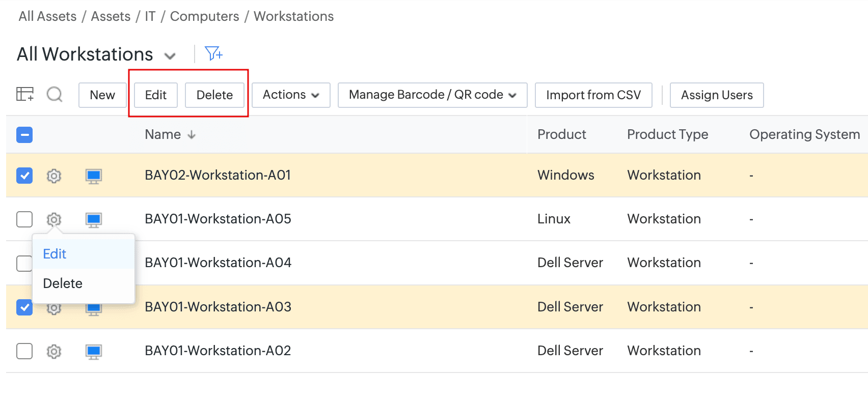
Task: Click the Import from CSV button
Action: pos(593,95)
